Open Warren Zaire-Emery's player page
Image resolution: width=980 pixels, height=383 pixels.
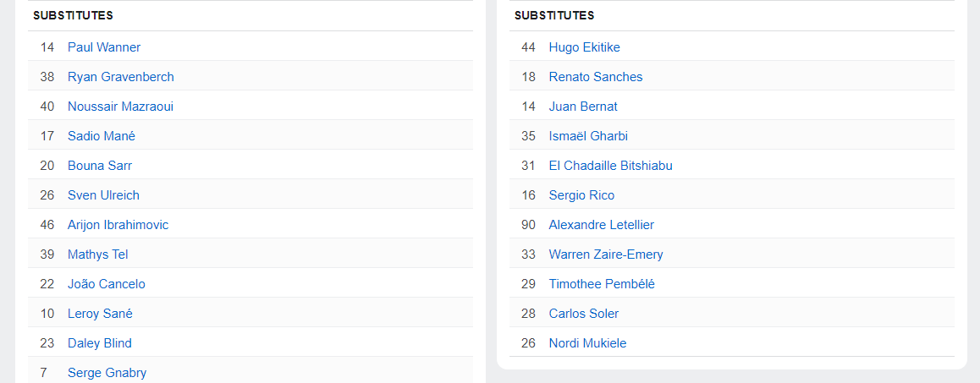coord(606,254)
